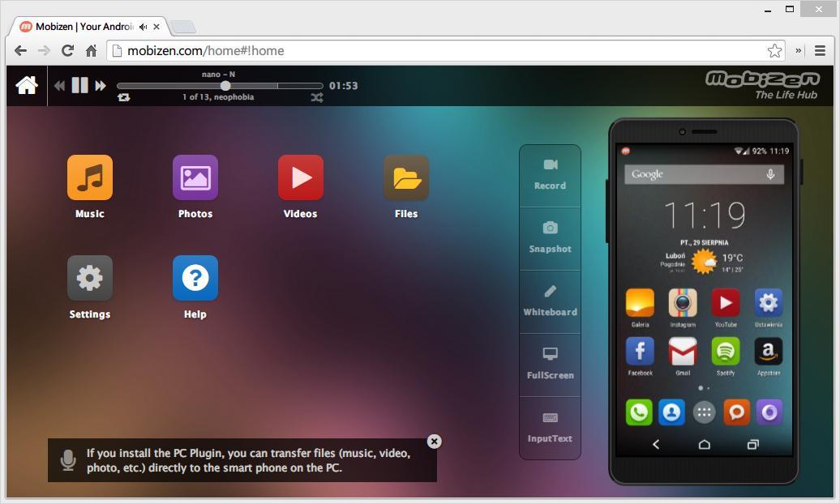Go back in browser history
Image resolution: width=840 pixels, height=504 pixels.
click(x=20, y=51)
